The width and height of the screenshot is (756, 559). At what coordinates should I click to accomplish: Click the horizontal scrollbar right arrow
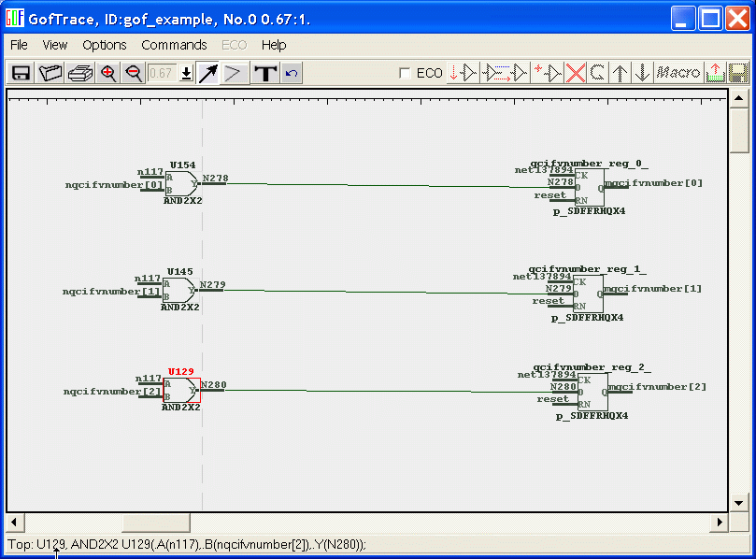click(x=720, y=522)
